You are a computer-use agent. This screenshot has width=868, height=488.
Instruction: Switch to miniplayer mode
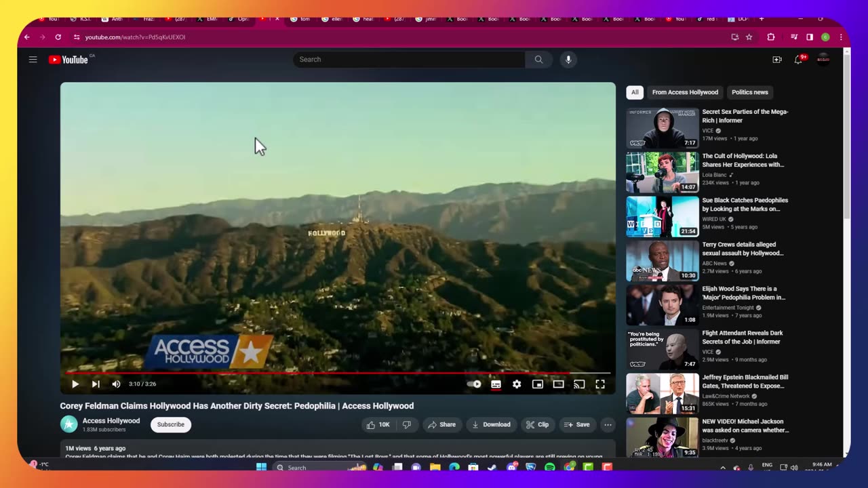click(538, 384)
